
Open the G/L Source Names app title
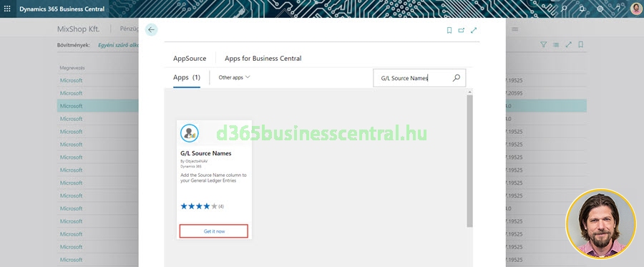click(x=206, y=153)
